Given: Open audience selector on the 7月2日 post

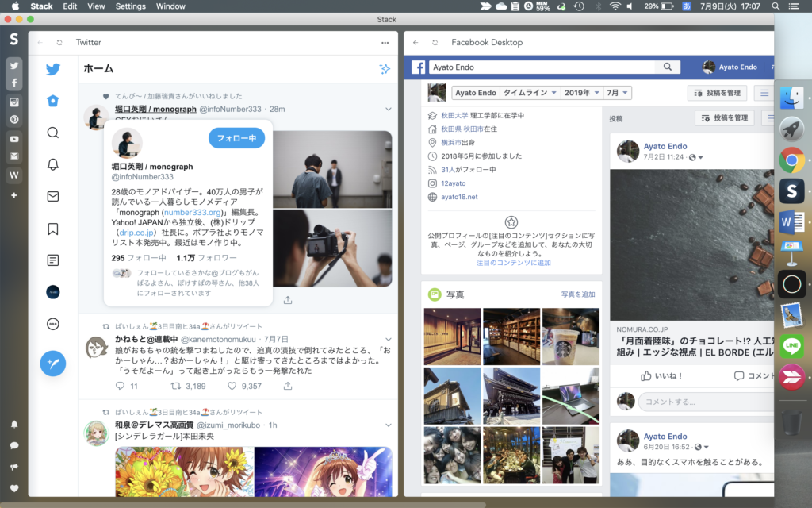Looking at the screenshot, I should coord(696,157).
